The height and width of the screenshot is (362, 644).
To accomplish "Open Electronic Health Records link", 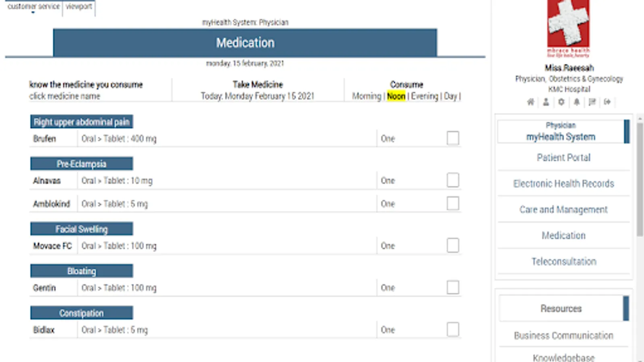I will 563,184.
